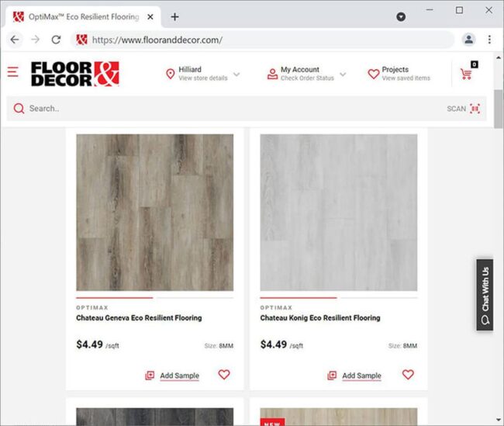Click the Projects heart icon

374,74
